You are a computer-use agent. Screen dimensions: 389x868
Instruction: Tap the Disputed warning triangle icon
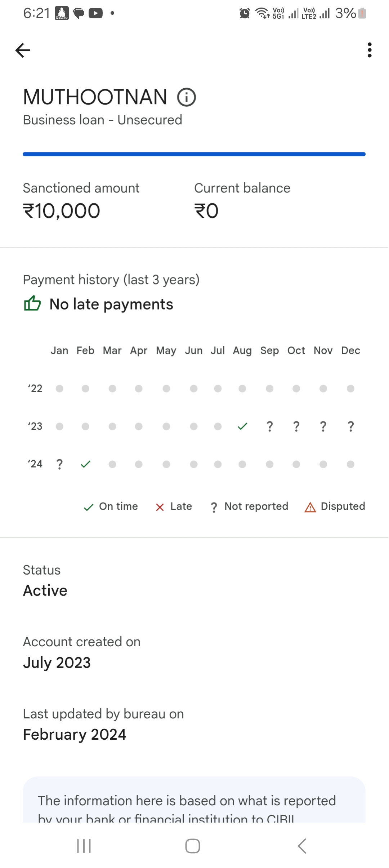coord(310,507)
